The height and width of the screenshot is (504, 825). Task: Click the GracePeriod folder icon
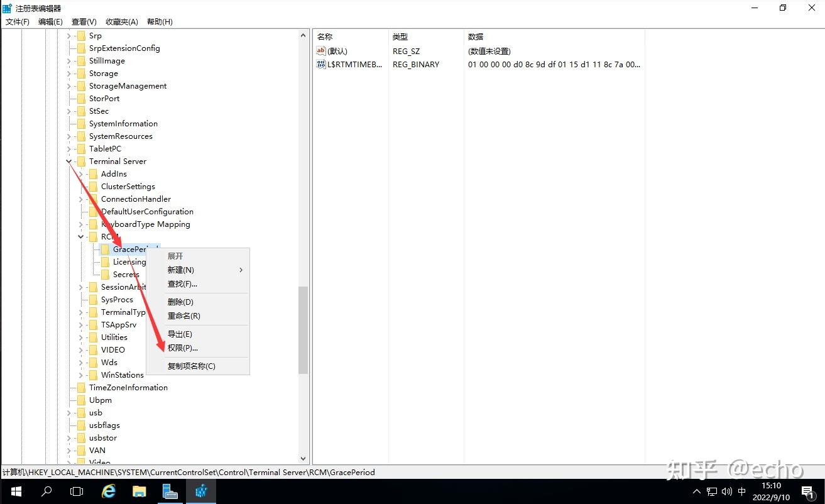(x=104, y=249)
